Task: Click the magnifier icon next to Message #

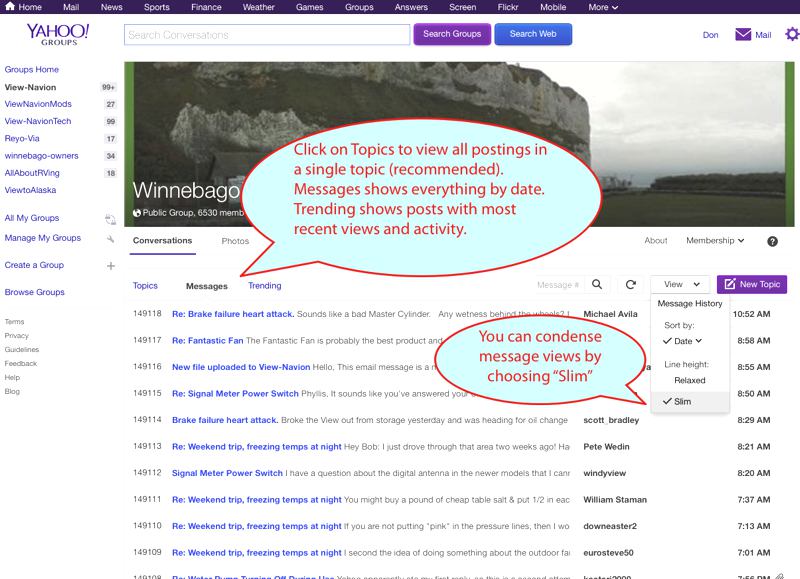Action: click(x=597, y=285)
